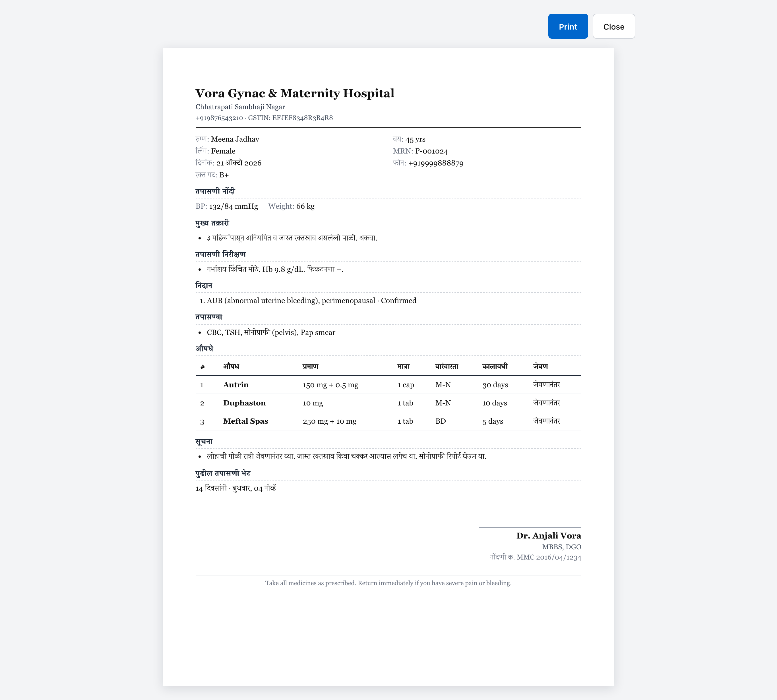Click the qualification 'MBBS, DGO'
Image resolution: width=777 pixels, height=700 pixels.
coord(562,547)
